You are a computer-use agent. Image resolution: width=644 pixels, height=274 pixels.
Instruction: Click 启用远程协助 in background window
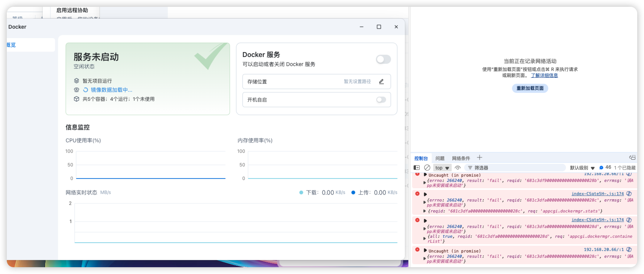click(72, 10)
